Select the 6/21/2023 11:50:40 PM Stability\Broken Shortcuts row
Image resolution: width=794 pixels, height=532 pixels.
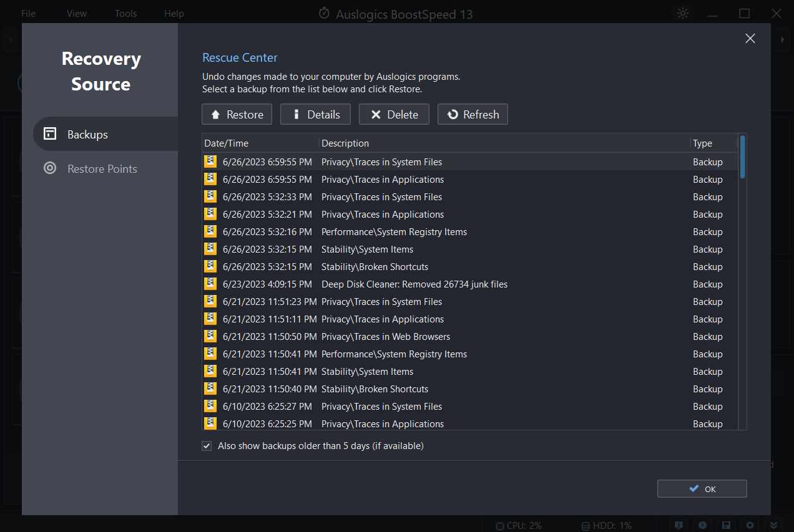pyautogui.click(x=470, y=389)
